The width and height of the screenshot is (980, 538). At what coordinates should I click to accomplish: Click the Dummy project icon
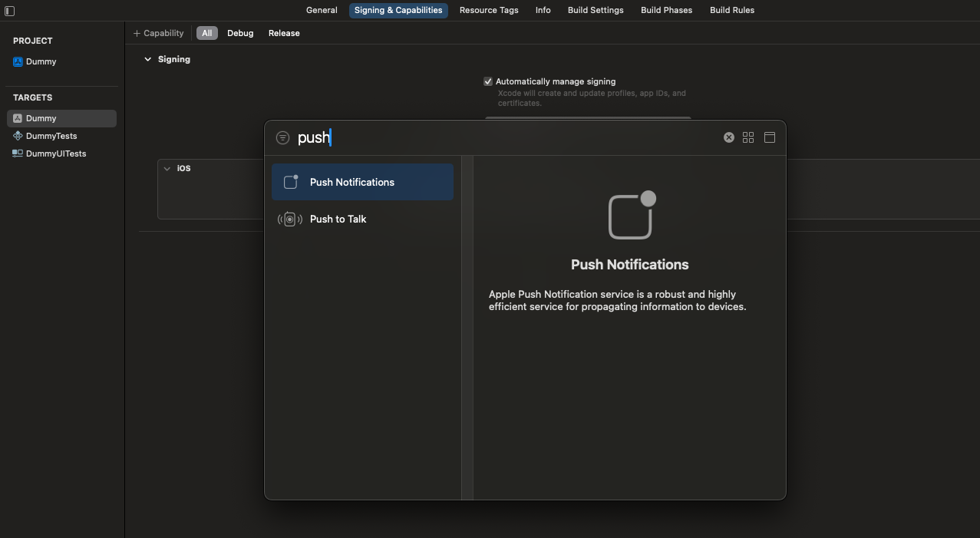[x=18, y=61]
